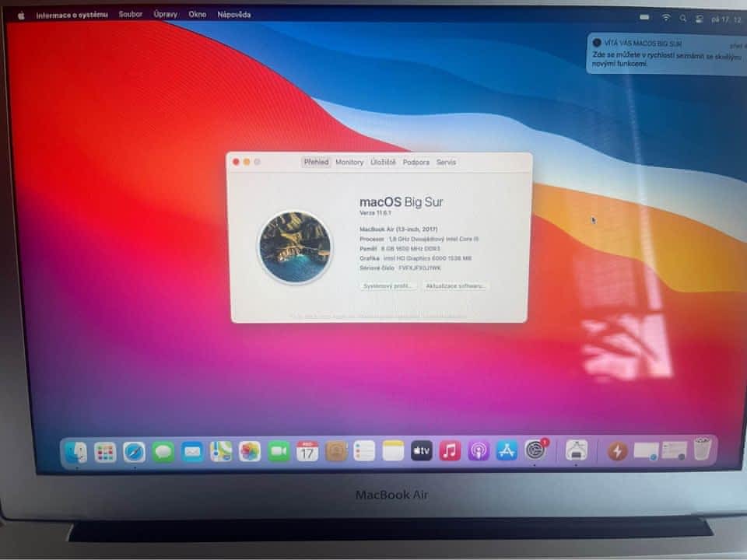Open the Apple menu
This screenshot has height=560, width=747.
click(21, 16)
